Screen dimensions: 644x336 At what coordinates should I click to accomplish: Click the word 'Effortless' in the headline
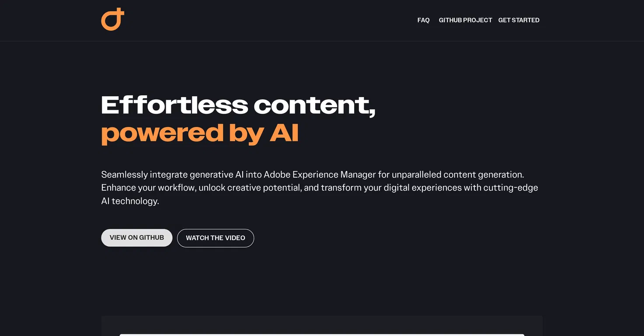pyautogui.click(x=175, y=105)
